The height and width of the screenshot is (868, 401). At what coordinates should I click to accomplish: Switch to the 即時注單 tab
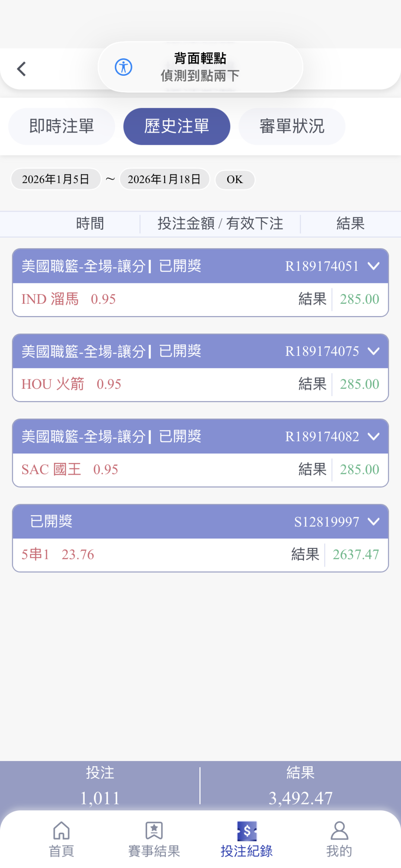(62, 126)
